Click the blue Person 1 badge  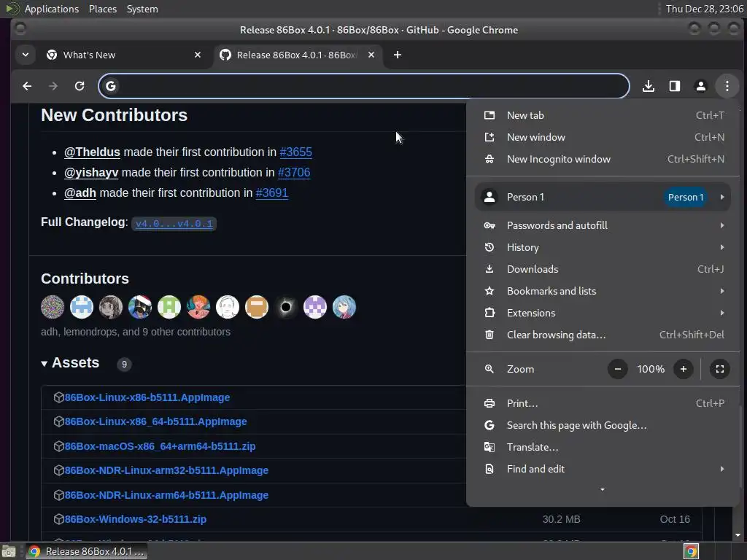coord(686,197)
